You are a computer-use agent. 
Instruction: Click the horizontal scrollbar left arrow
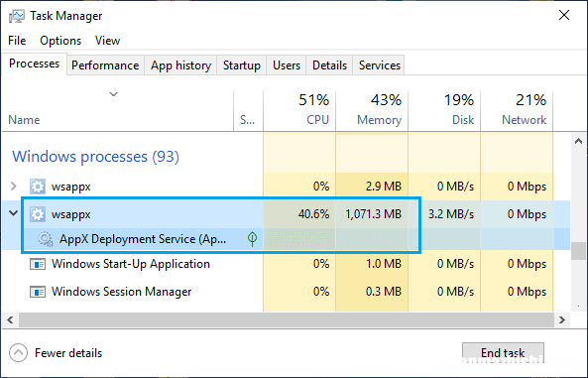tap(10, 320)
